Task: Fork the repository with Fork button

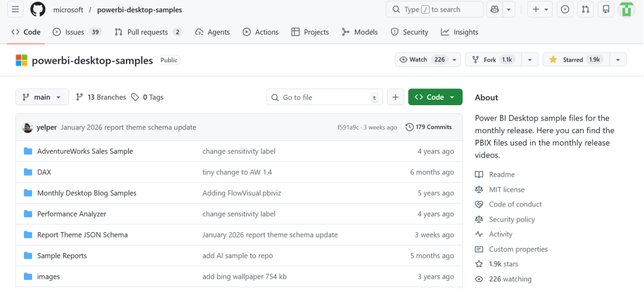Action: pyautogui.click(x=493, y=60)
